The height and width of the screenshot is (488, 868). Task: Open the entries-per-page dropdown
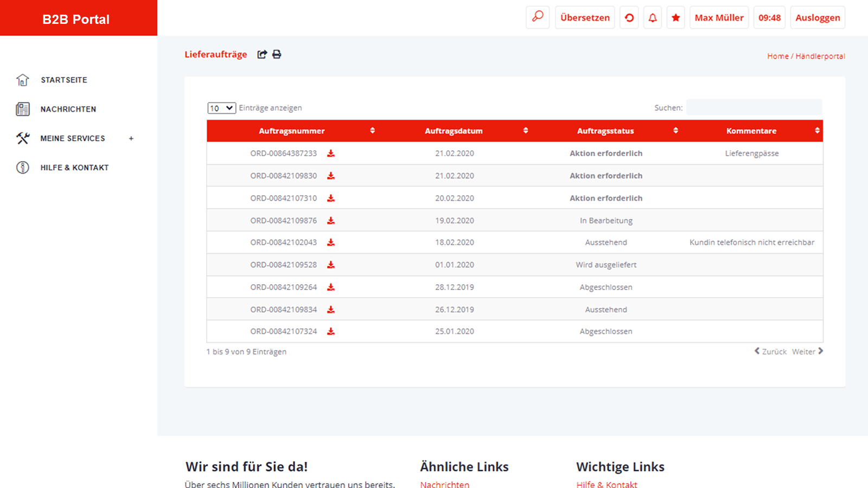[x=221, y=108]
